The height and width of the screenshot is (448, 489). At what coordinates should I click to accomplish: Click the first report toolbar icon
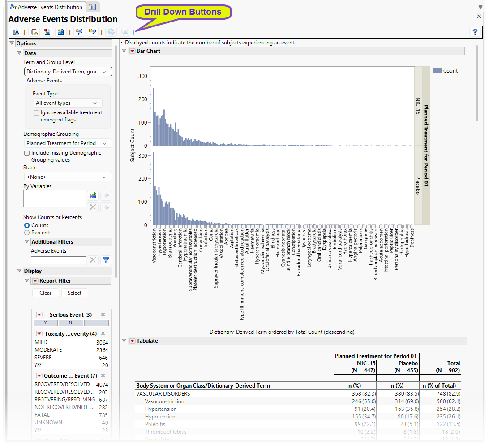(16, 32)
